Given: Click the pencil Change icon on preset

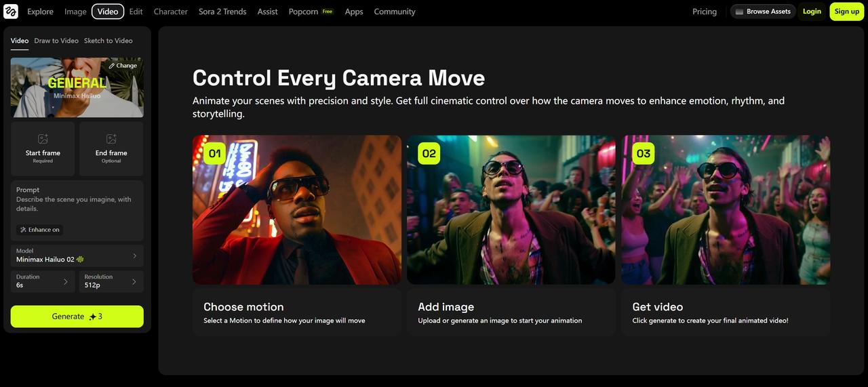Looking at the screenshot, I should [113, 66].
